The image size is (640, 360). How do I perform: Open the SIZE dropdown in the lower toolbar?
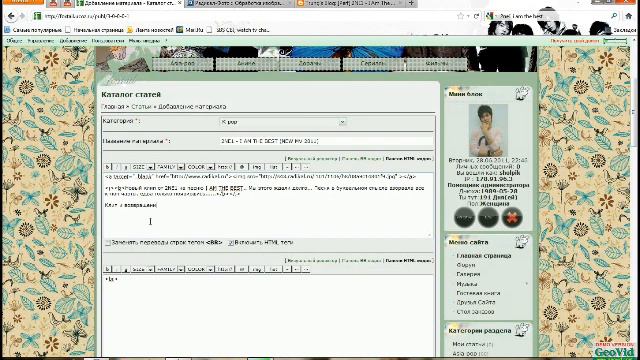(142, 269)
